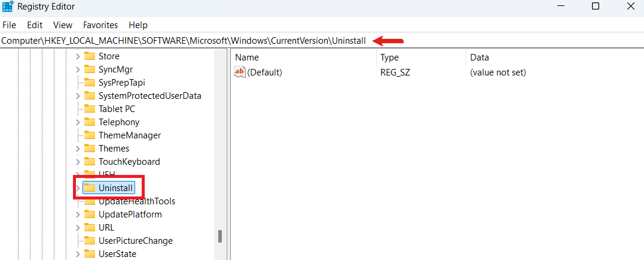Viewport: 644px width, 260px height.
Task: Click the UserState folder icon
Action: click(x=90, y=254)
